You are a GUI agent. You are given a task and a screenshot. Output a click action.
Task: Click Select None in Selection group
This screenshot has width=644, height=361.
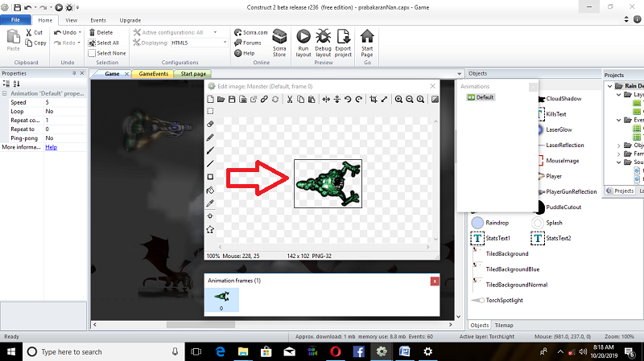pyautogui.click(x=107, y=53)
